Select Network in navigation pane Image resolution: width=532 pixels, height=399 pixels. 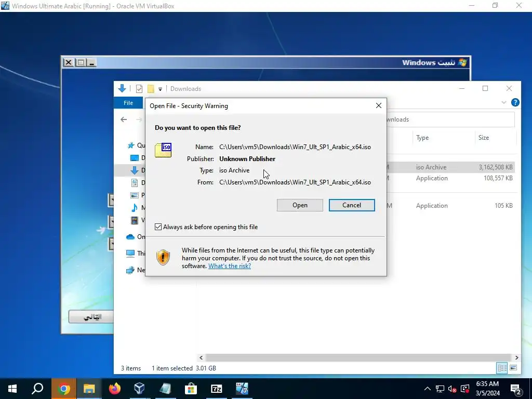(135, 270)
